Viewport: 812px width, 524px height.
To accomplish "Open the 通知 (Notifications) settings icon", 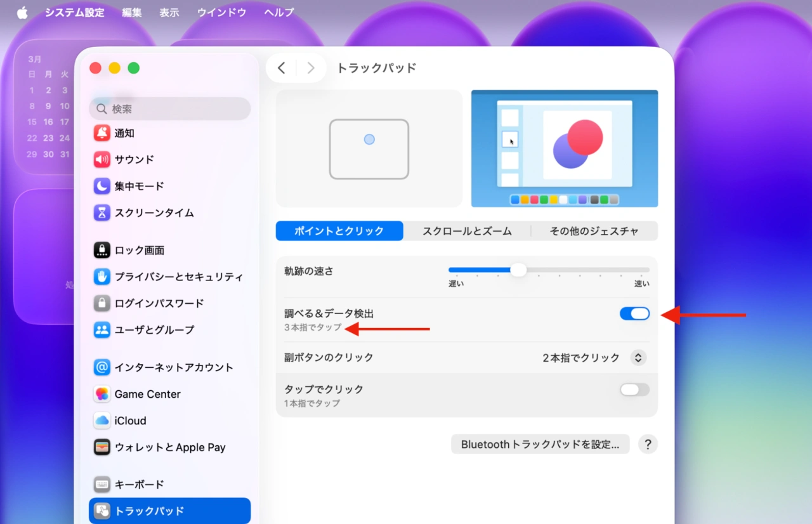I will pyautogui.click(x=101, y=133).
